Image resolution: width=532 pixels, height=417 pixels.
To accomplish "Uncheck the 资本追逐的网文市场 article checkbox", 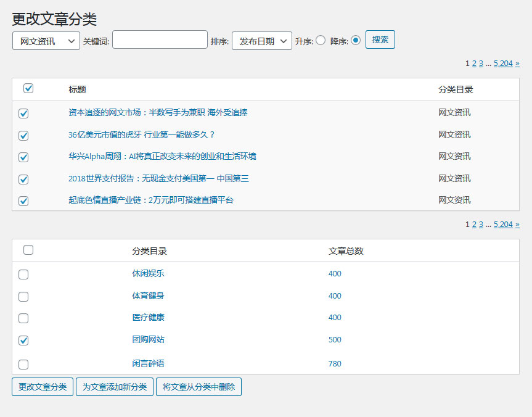I will coord(23,114).
